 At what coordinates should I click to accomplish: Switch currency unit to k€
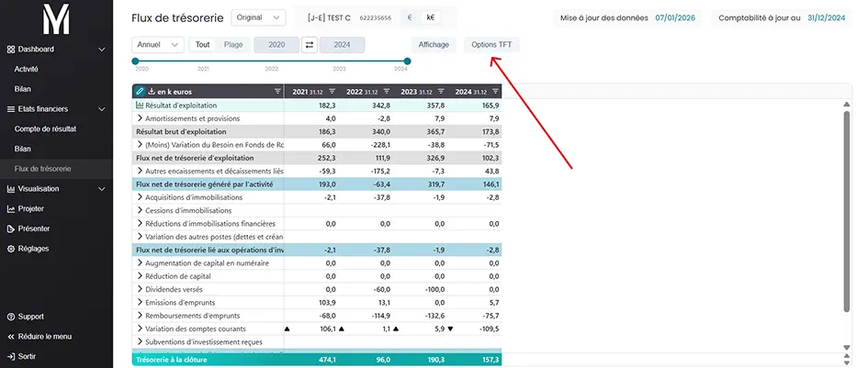431,17
